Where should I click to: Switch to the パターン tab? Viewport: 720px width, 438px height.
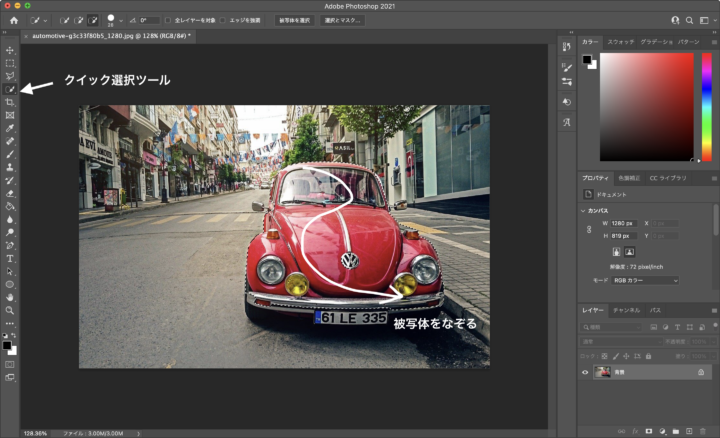point(689,42)
